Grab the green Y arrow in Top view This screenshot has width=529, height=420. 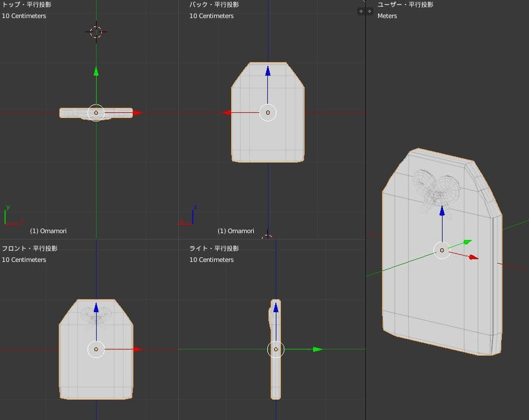coord(96,71)
